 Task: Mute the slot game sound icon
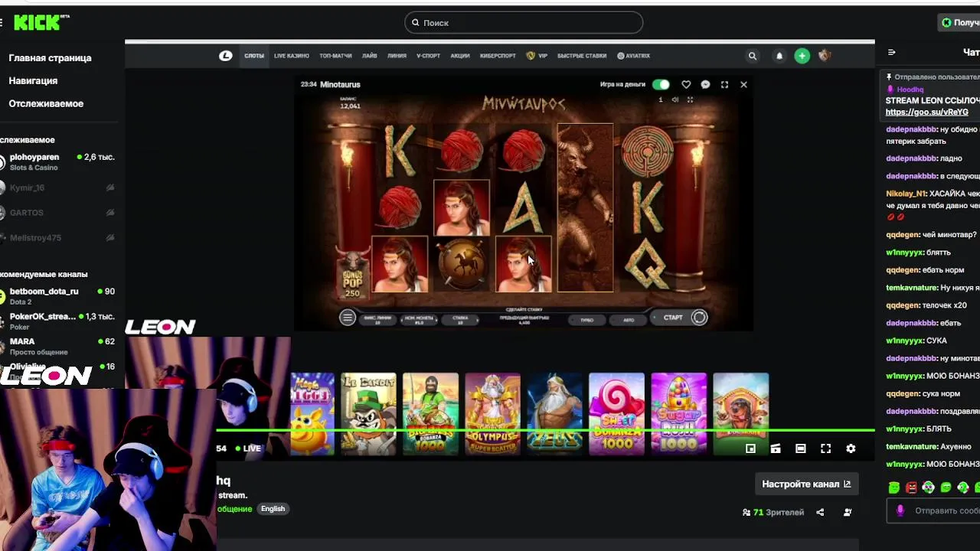[675, 99]
